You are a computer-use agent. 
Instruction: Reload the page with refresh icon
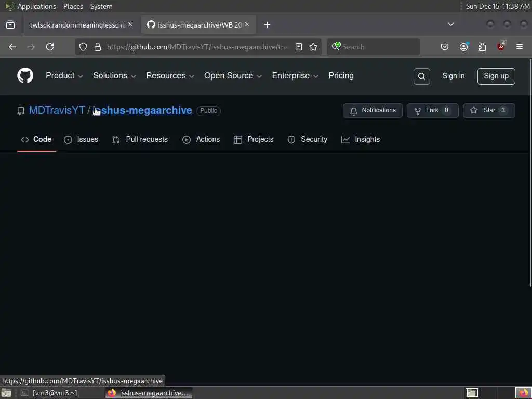[x=50, y=47]
